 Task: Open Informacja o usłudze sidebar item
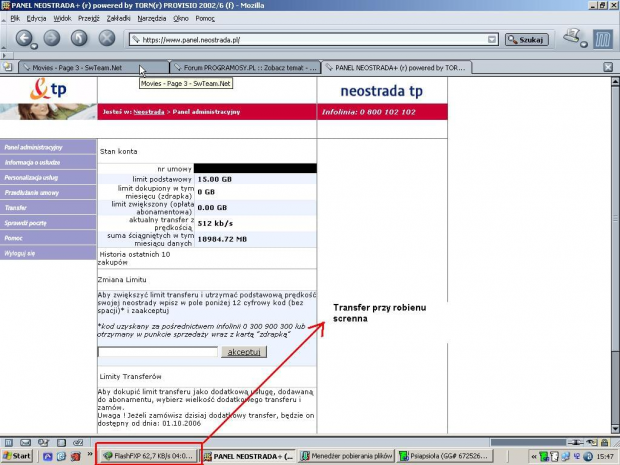tap(48, 162)
